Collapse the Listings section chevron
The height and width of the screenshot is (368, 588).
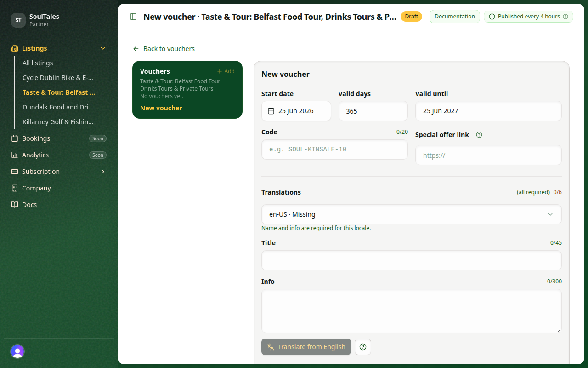(x=103, y=48)
